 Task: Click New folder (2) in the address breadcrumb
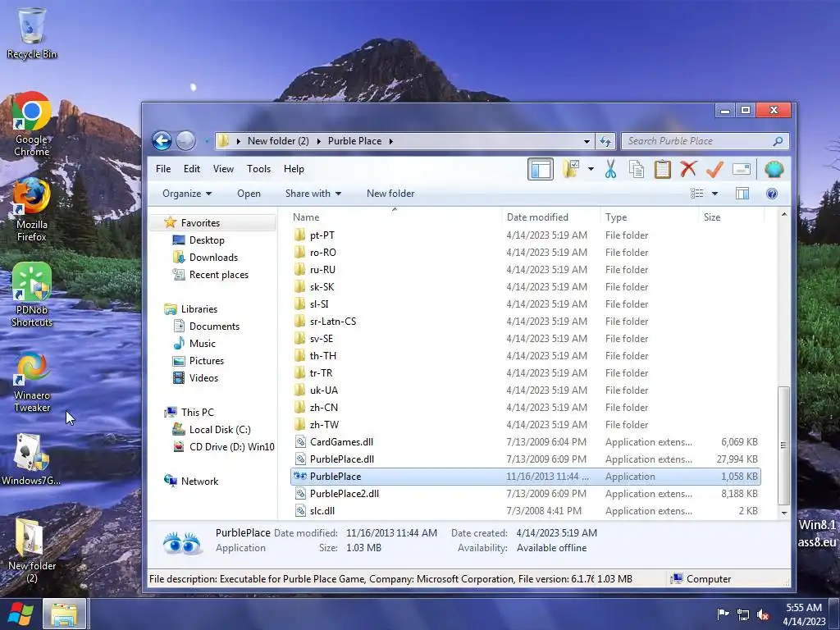[278, 141]
